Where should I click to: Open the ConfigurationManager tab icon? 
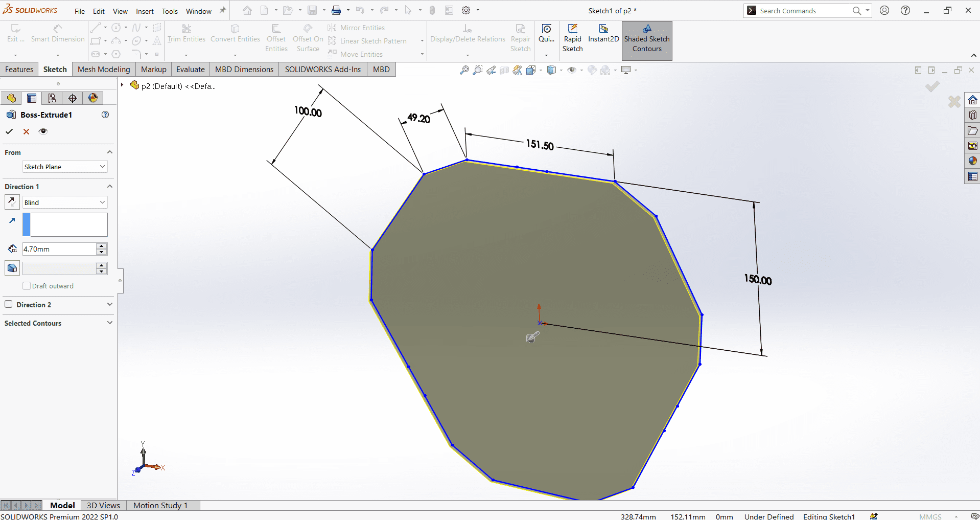[x=52, y=98]
